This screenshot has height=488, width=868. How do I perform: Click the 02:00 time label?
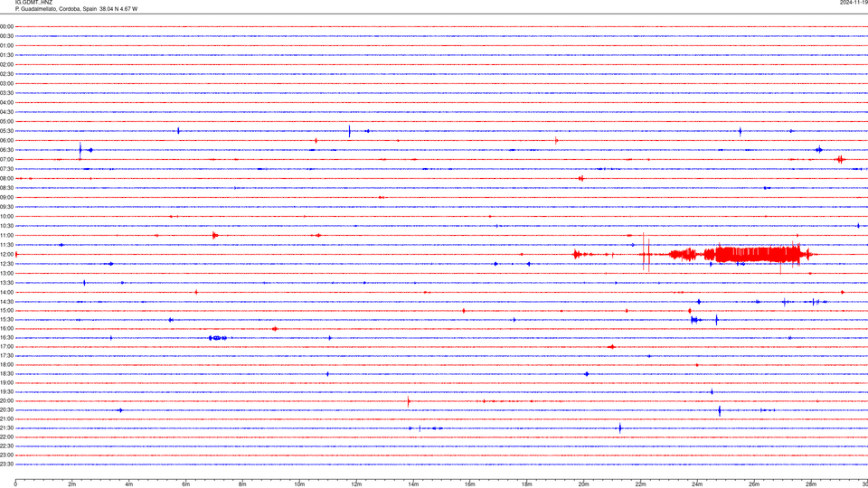click(6, 65)
